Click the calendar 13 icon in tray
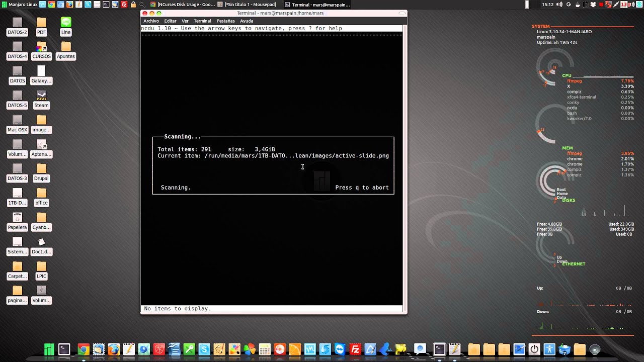The height and width of the screenshot is (362, 644). [624, 5]
